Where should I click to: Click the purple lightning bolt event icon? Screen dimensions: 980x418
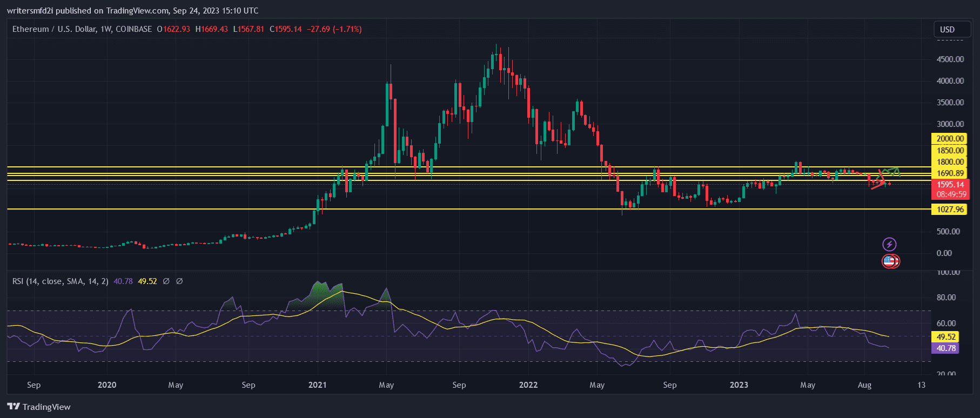(889, 245)
